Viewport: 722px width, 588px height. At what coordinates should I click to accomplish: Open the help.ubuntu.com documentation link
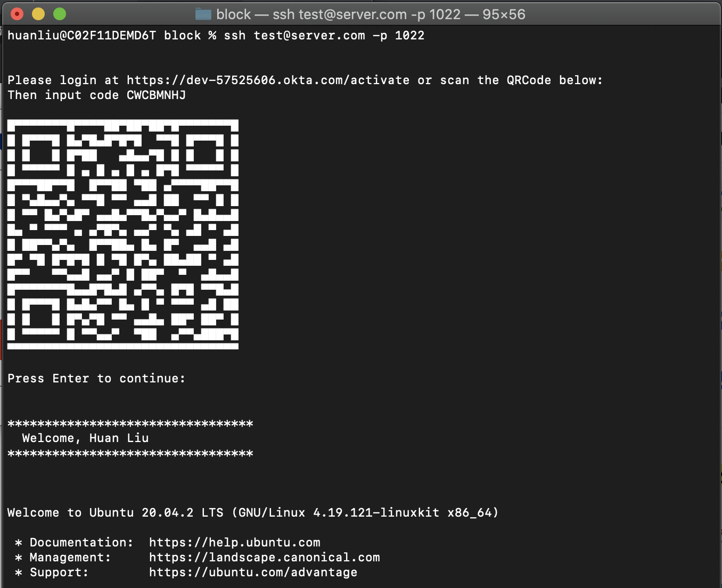(x=234, y=543)
